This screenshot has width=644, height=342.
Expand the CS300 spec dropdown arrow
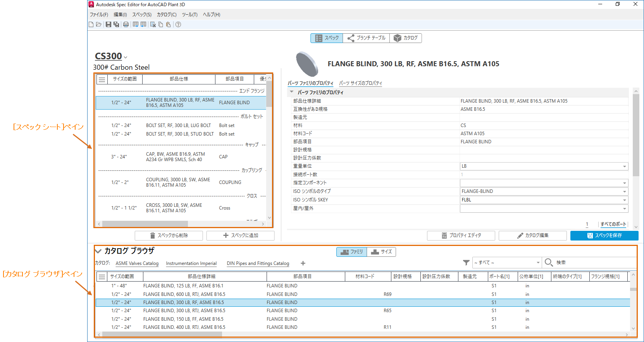click(126, 57)
